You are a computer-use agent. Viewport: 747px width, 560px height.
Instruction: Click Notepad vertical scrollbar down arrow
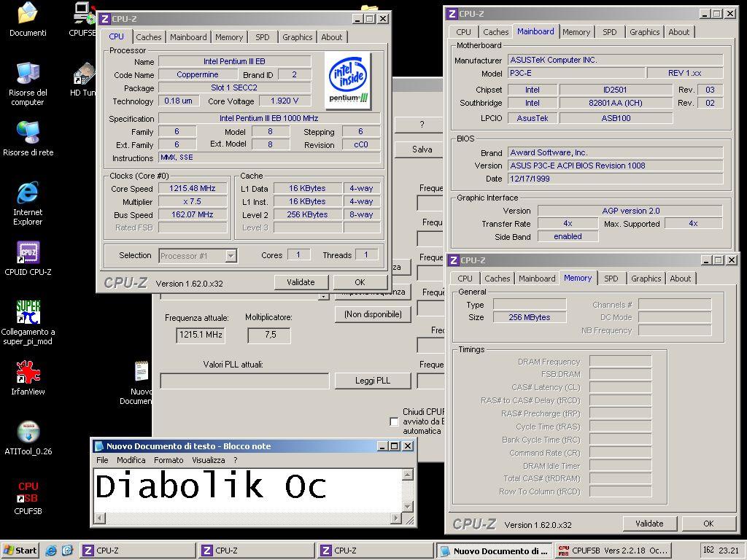click(408, 506)
